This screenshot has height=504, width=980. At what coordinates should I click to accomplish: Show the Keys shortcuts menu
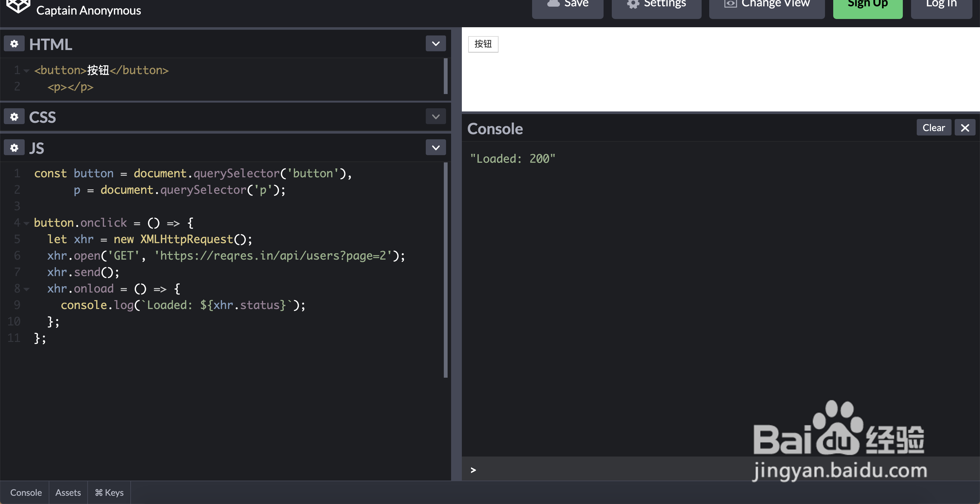109,493
